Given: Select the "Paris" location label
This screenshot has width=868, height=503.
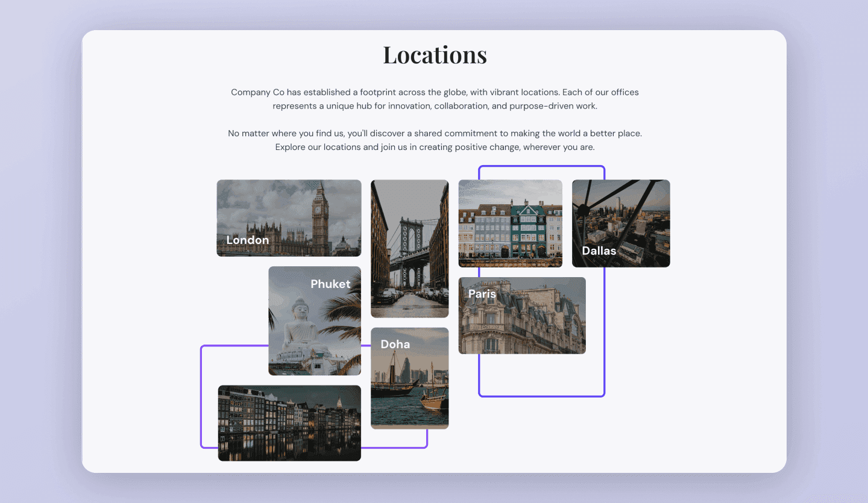Looking at the screenshot, I should (x=482, y=294).
